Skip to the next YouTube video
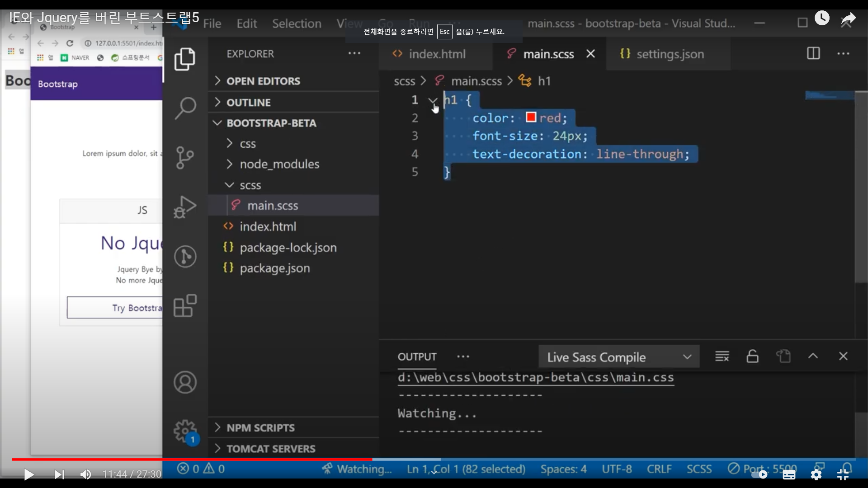The width and height of the screenshot is (868, 488). [59, 474]
